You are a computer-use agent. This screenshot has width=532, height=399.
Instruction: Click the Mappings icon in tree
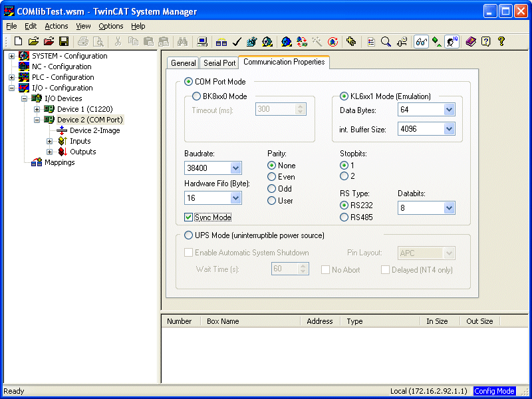(x=37, y=162)
